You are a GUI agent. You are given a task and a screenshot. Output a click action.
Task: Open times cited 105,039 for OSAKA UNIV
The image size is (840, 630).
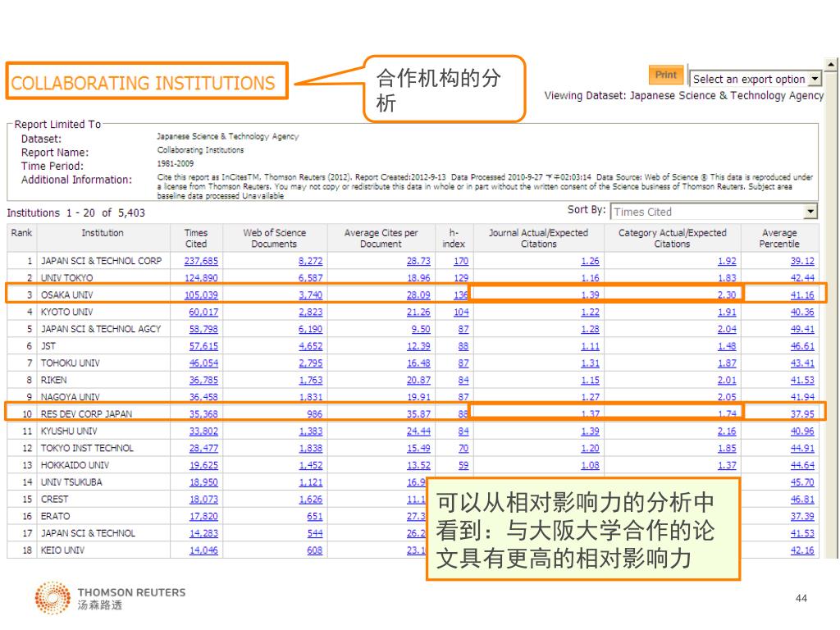tap(201, 294)
